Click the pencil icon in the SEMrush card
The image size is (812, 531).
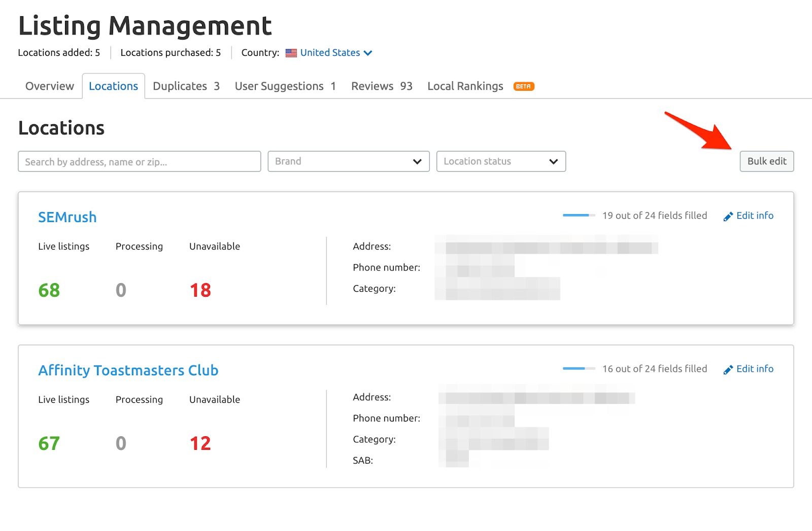[728, 217]
